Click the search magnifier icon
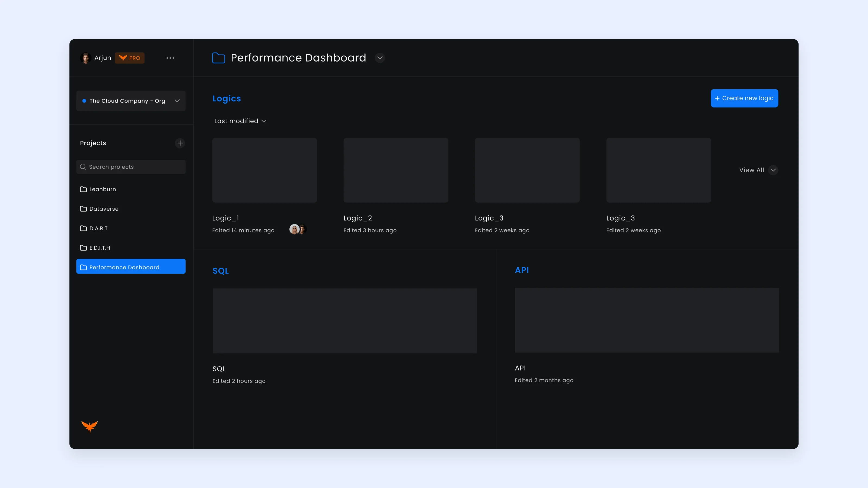 click(83, 167)
